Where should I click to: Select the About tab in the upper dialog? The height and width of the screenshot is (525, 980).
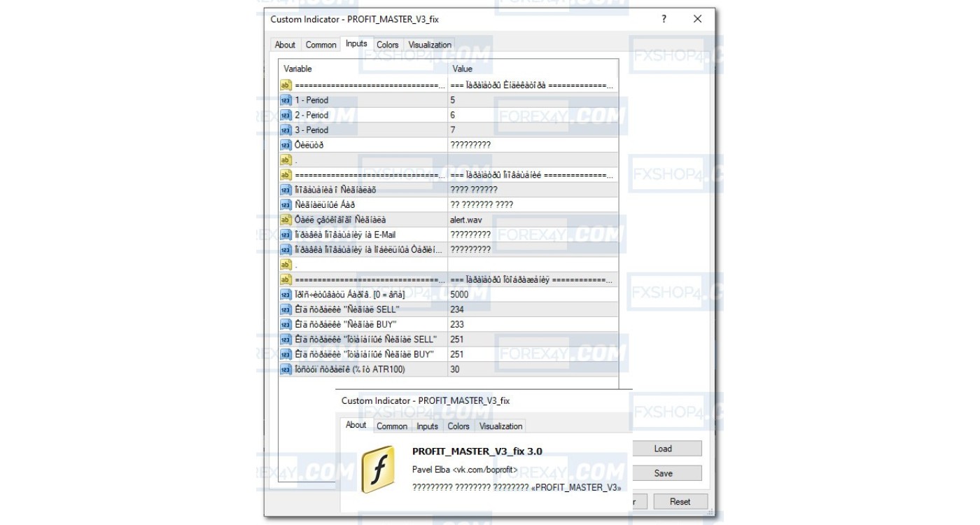pos(285,45)
